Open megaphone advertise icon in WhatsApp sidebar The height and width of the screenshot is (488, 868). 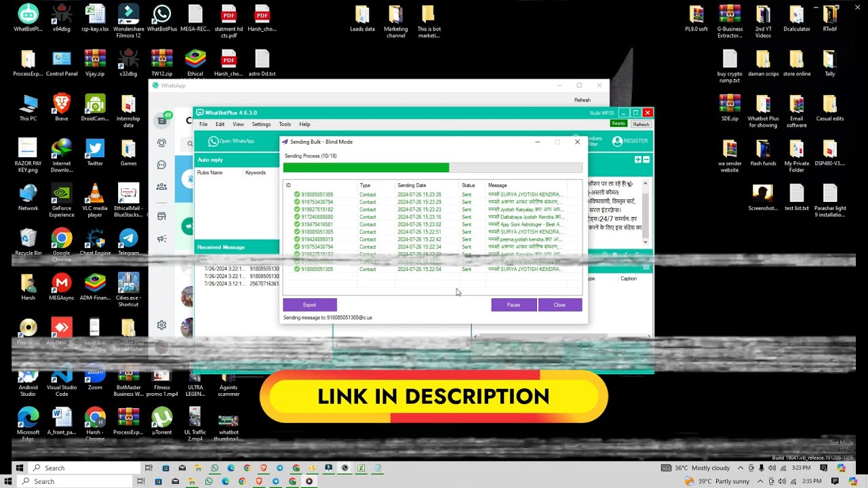pos(161,239)
